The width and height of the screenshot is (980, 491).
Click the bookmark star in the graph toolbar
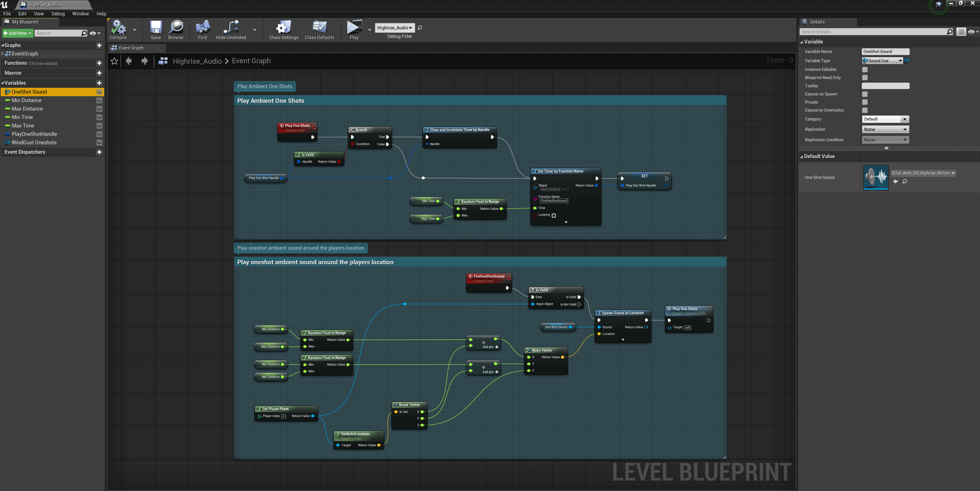(114, 61)
